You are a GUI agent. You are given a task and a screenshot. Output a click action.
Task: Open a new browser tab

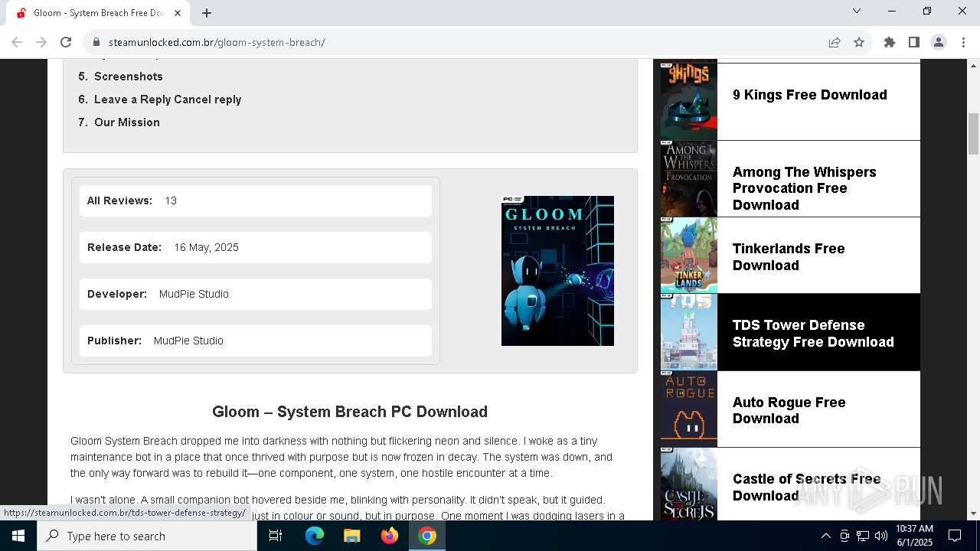pyautogui.click(x=207, y=13)
